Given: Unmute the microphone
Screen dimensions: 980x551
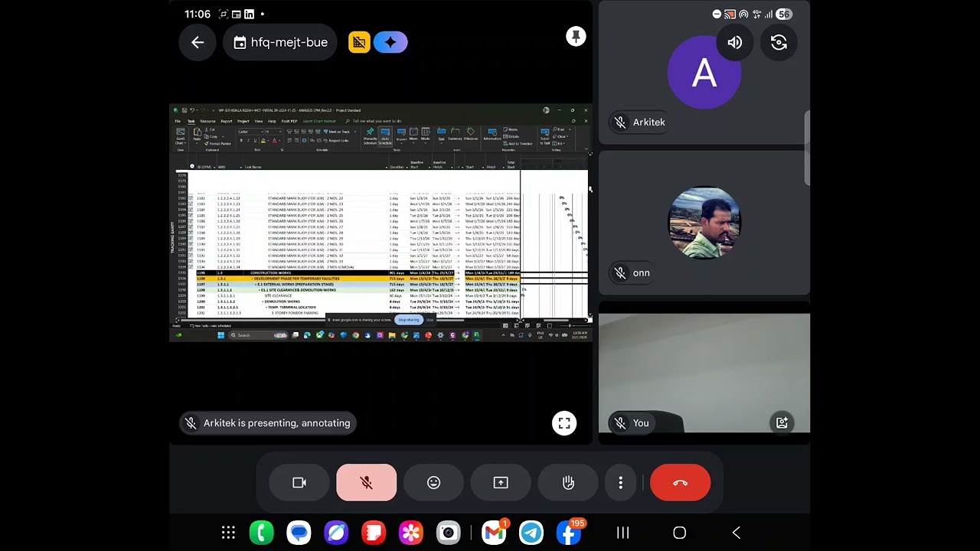Looking at the screenshot, I should point(367,483).
